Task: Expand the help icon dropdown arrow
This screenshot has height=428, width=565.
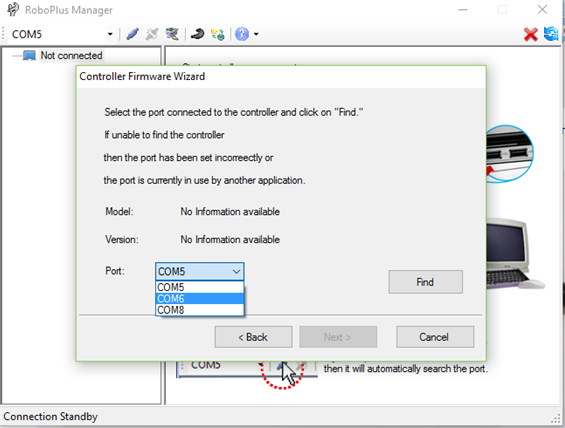Action: pyautogui.click(x=256, y=34)
